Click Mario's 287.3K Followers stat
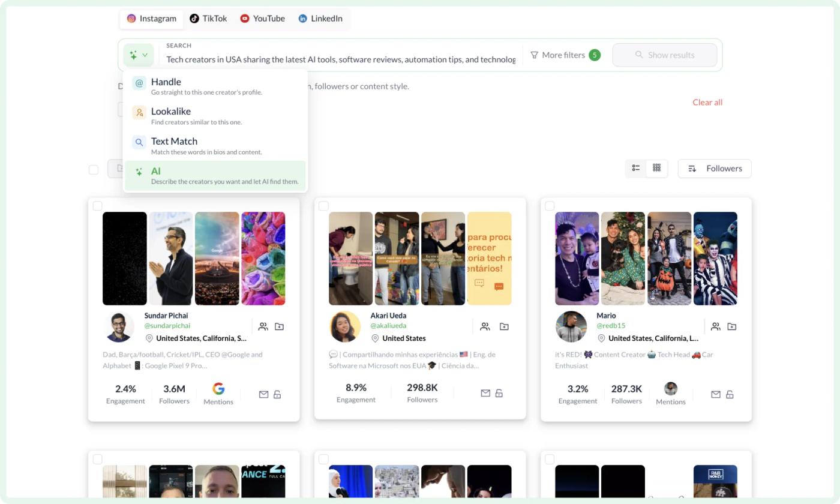The height and width of the screenshot is (504, 840). [626, 394]
